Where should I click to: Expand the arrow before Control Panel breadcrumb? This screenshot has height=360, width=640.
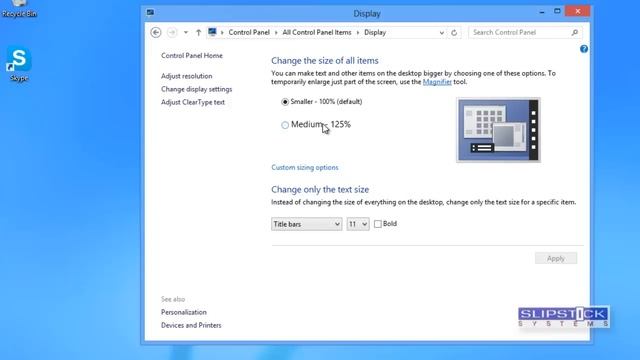(222, 33)
